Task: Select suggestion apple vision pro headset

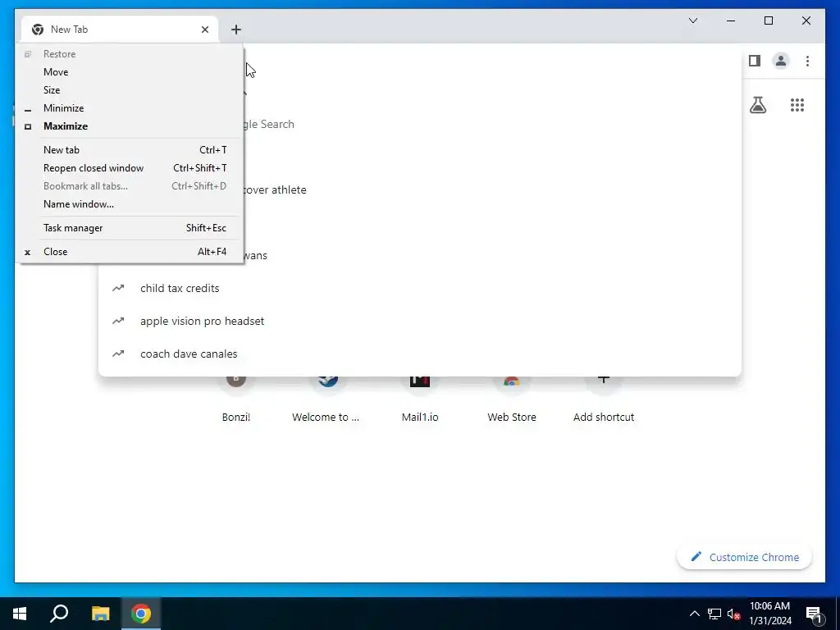Action: [x=420, y=321]
